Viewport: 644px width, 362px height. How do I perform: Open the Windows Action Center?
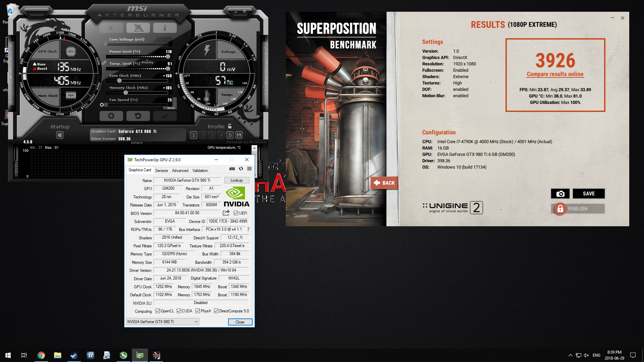tap(633, 355)
